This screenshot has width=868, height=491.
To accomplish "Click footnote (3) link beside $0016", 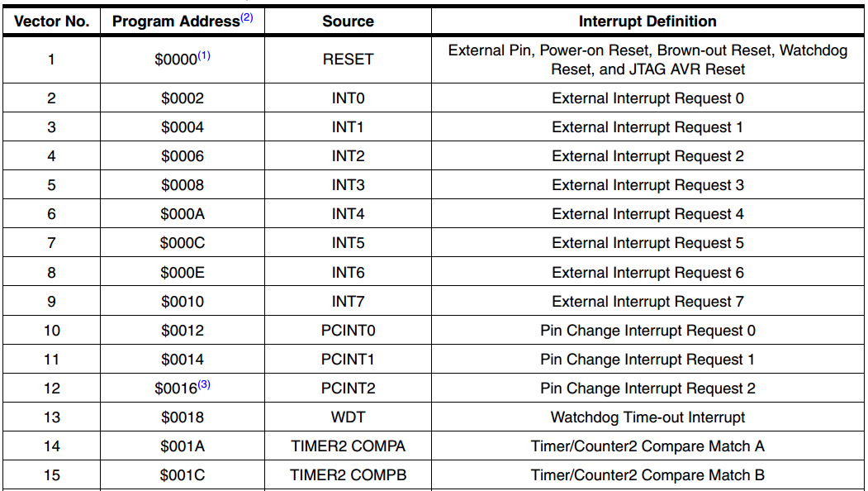I will click(x=204, y=385).
